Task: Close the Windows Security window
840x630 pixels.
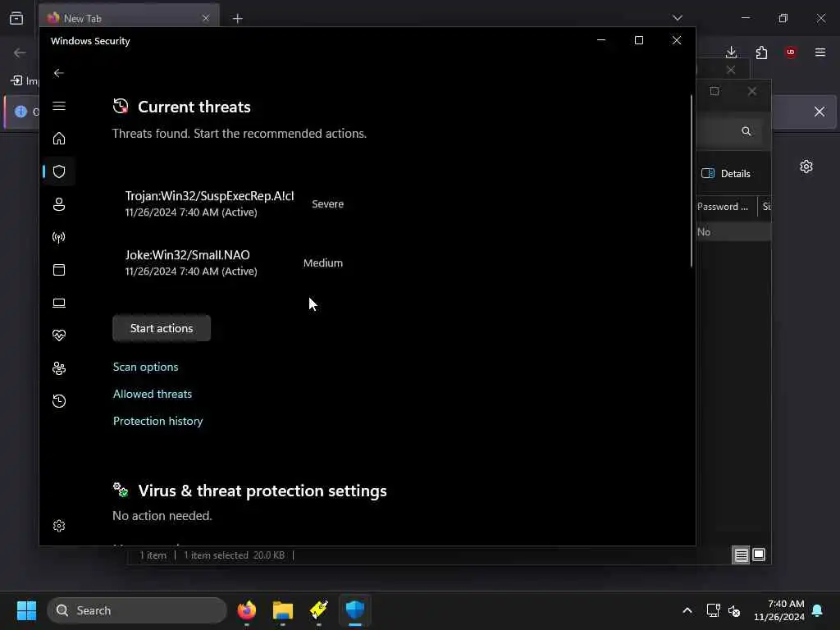Action: pyautogui.click(x=677, y=40)
